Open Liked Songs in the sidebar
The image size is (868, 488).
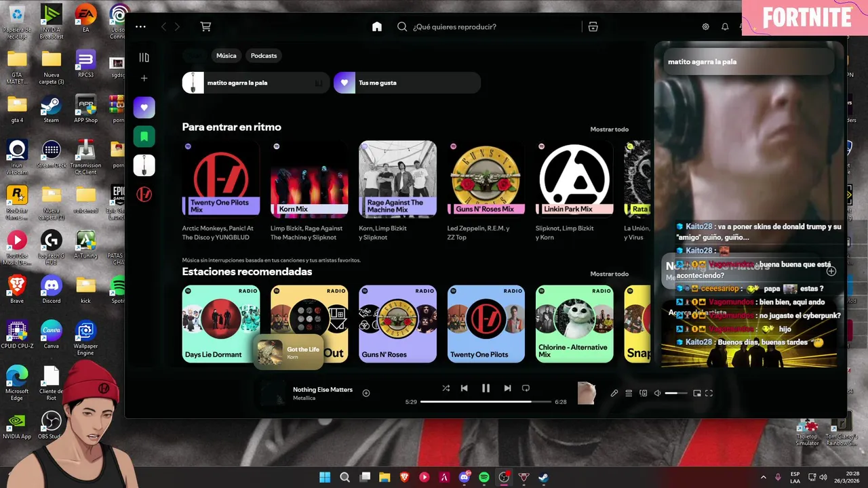(x=144, y=108)
